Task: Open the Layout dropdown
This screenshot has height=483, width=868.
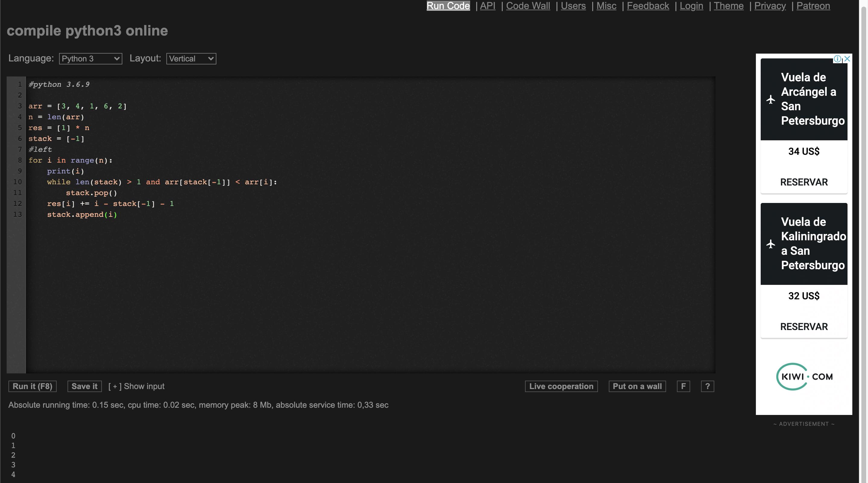Action: click(x=191, y=58)
